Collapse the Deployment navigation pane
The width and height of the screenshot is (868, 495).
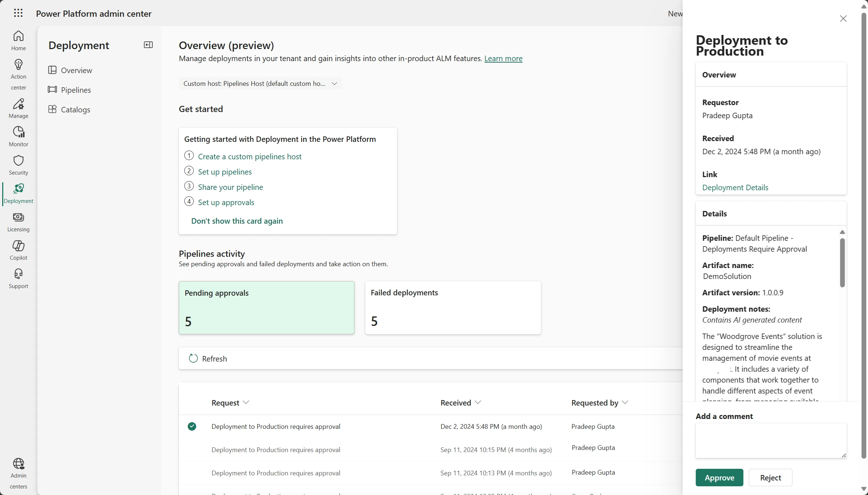pyautogui.click(x=148, y=45)
